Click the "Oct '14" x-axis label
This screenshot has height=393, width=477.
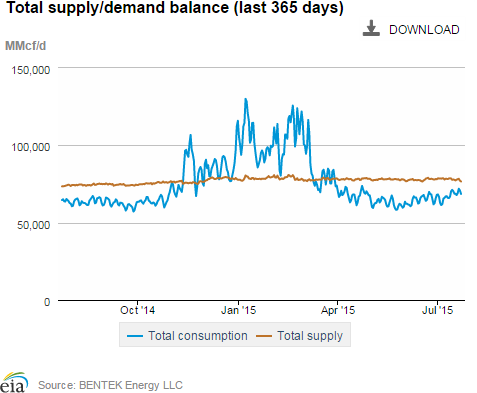[x=137, y=310]
